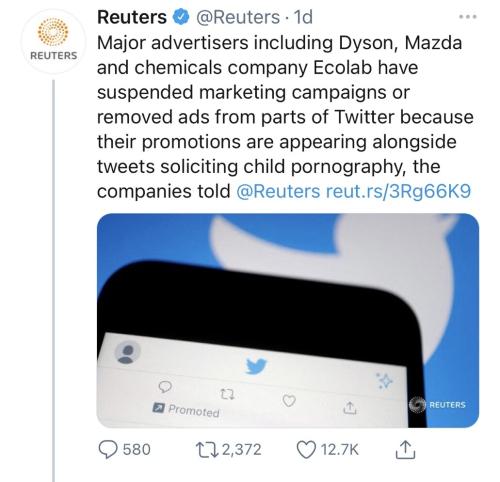Click the @Reuters handle in header
The image size is (500, 482).
tap(238, 17)
